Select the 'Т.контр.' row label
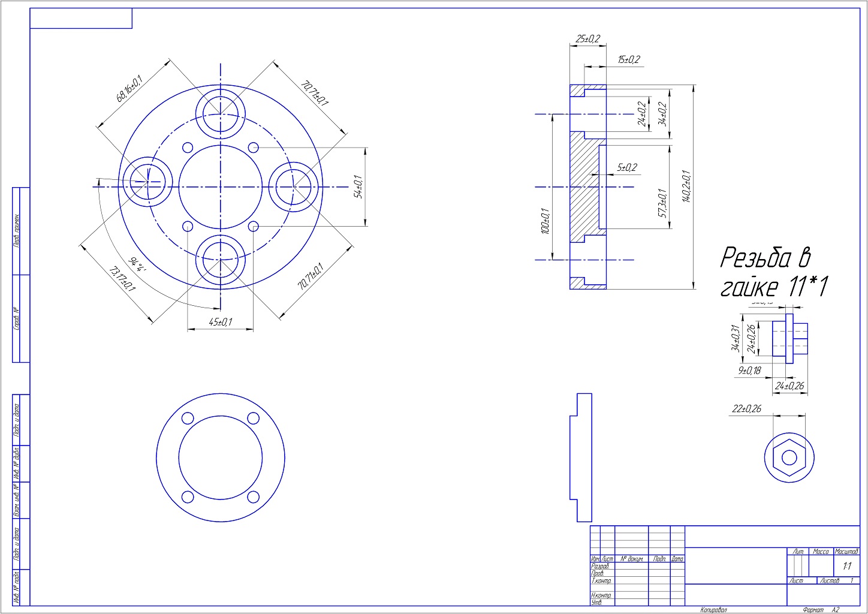 [x=601, y=581]
